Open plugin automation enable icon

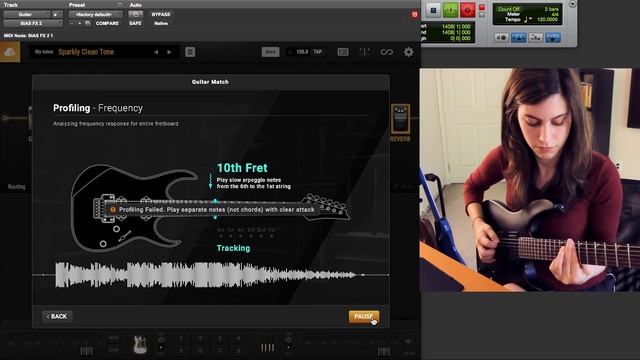click(x=135, y=14)
